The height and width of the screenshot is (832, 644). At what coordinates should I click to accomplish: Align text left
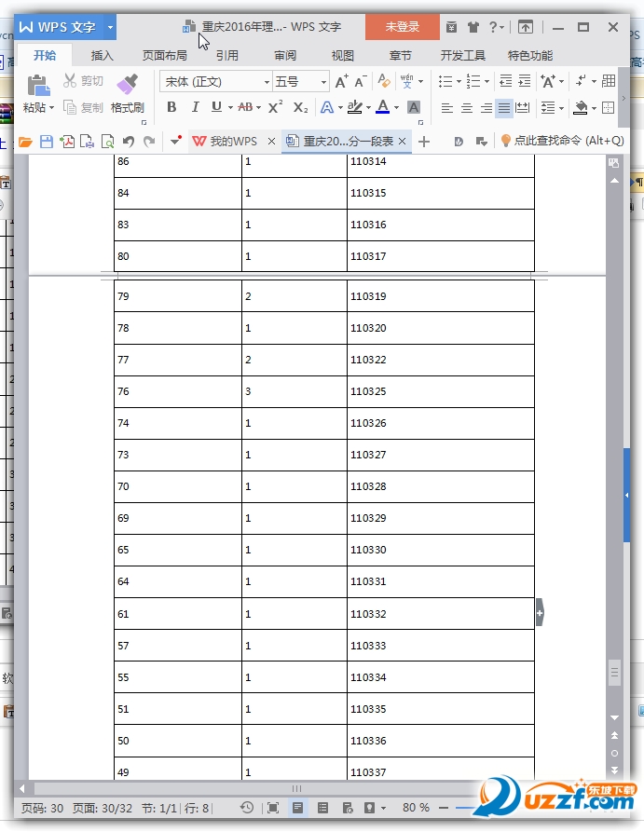(x=447, y=108)
